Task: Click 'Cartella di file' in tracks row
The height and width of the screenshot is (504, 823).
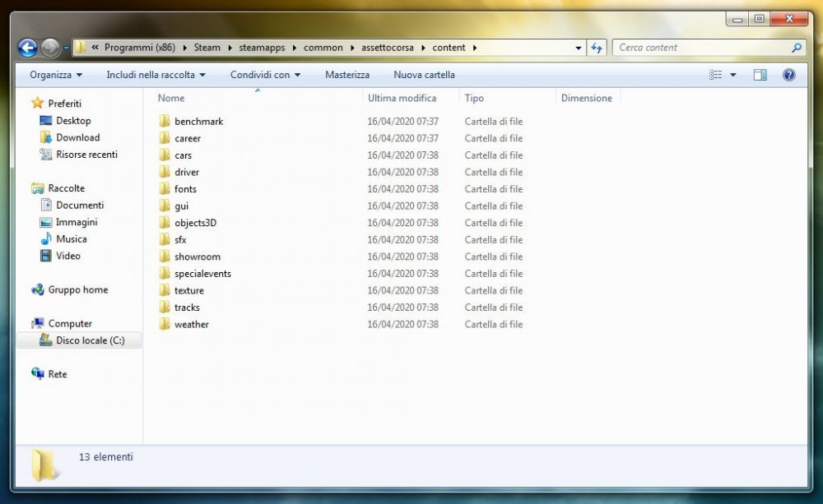Action: [x=493, y=307]
